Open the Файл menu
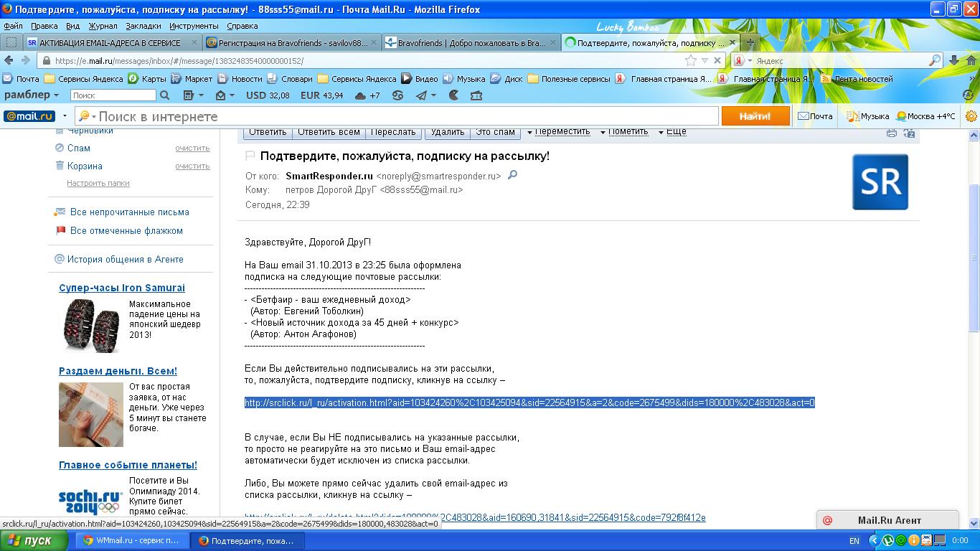The image size is (980, 551). pyautogui.click(x=13, y=26)
